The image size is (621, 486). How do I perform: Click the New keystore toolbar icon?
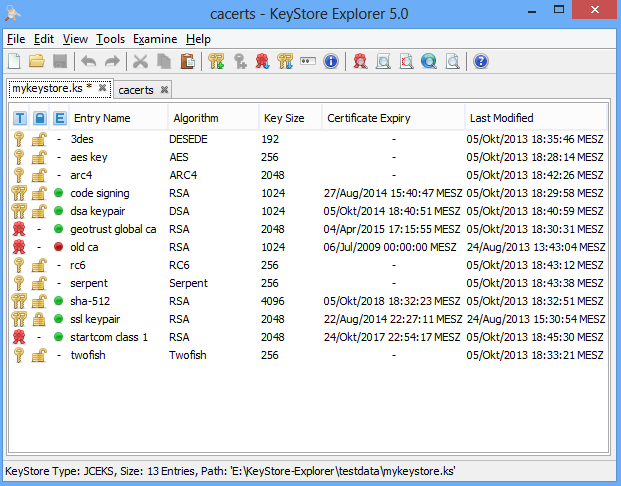(x=14, y=61)
